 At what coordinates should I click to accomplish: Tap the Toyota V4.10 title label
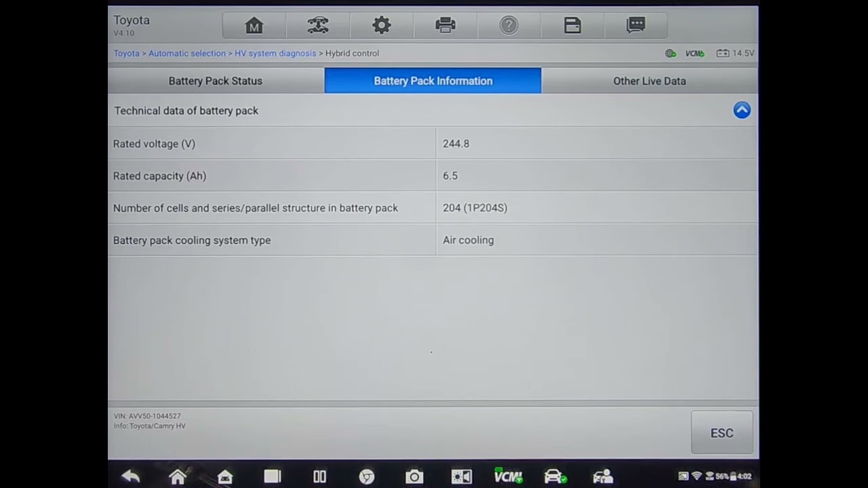coord(132,25)
